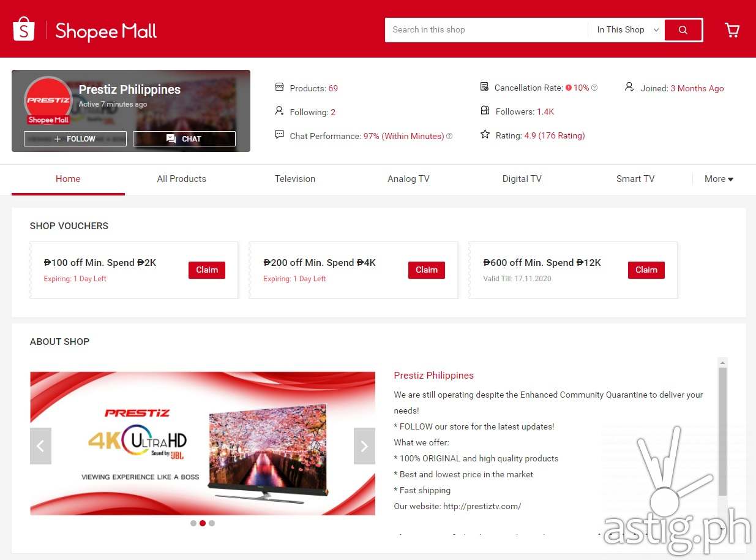This screenshot has width=756, height=560.
Task: Switch to the All Products tab
Action: coord(181,179)
